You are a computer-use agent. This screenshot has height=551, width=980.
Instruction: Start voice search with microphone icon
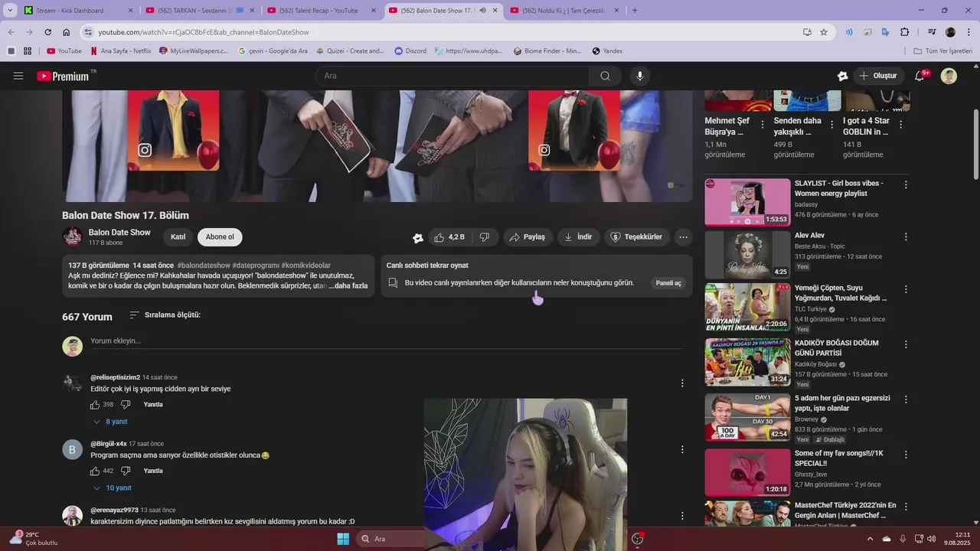click(x=640, y=76)
